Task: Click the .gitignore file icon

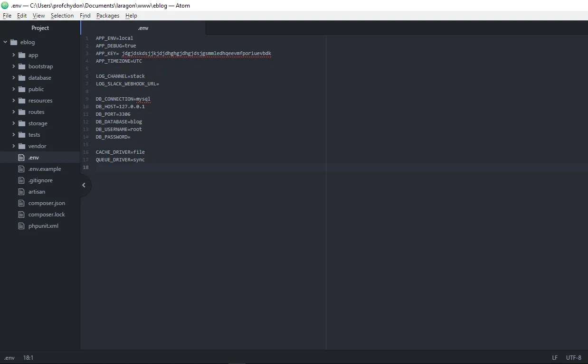Action: (21, 180)
